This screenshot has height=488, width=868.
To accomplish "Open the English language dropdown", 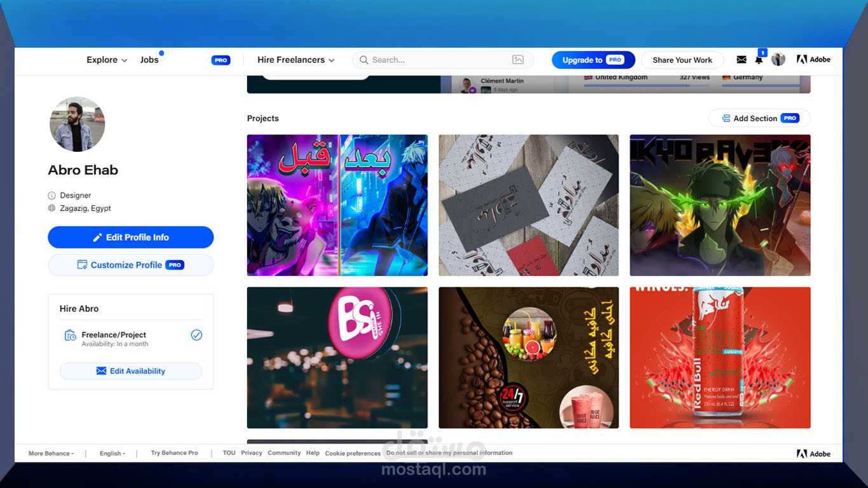I will 112,454.
